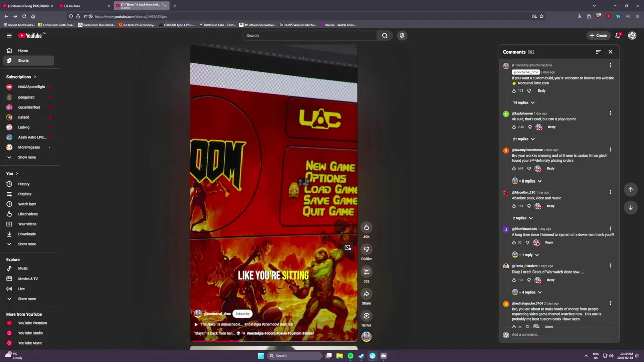Screen dimensions: 644x362
Task: Open Watch later list
Action: (27, 204)
